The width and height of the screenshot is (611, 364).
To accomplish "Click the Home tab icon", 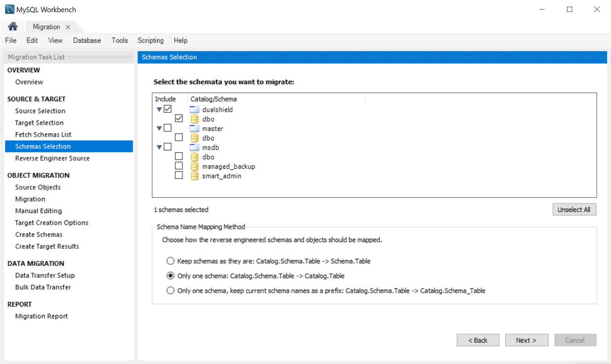I will point(13,27).
